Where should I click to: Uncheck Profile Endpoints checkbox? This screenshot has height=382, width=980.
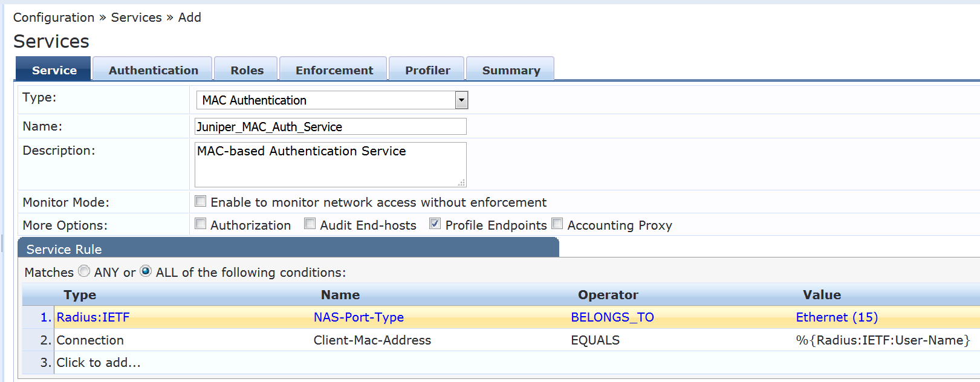[435, 224]
